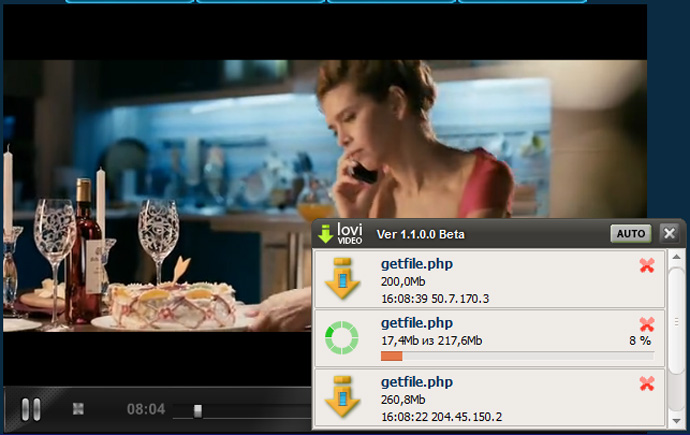This screenshot has width=690, height=435.
Task: Click the text '16:08:22 204.45.150.2'
Action: pos(441,417)
